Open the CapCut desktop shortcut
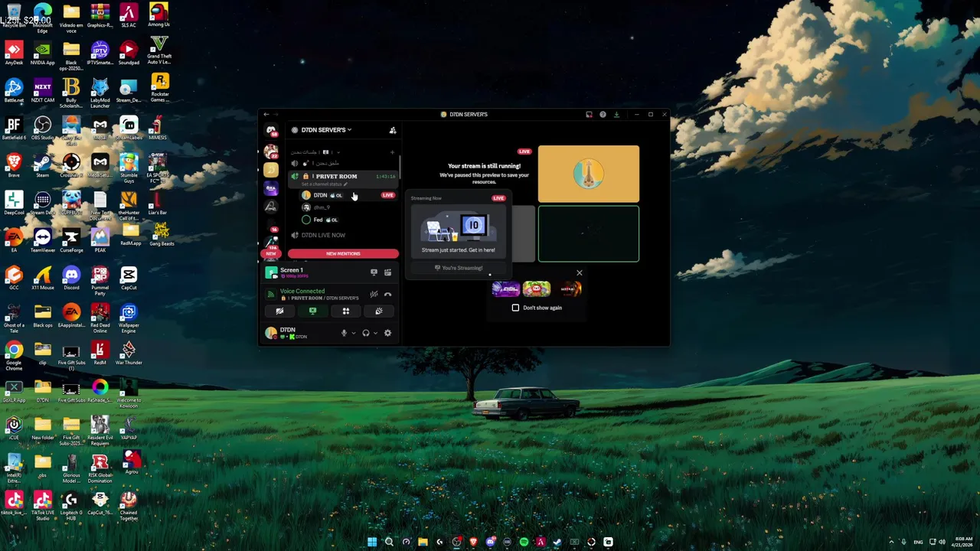The height and width of the screenshot is (551, 980). [129, 277]
